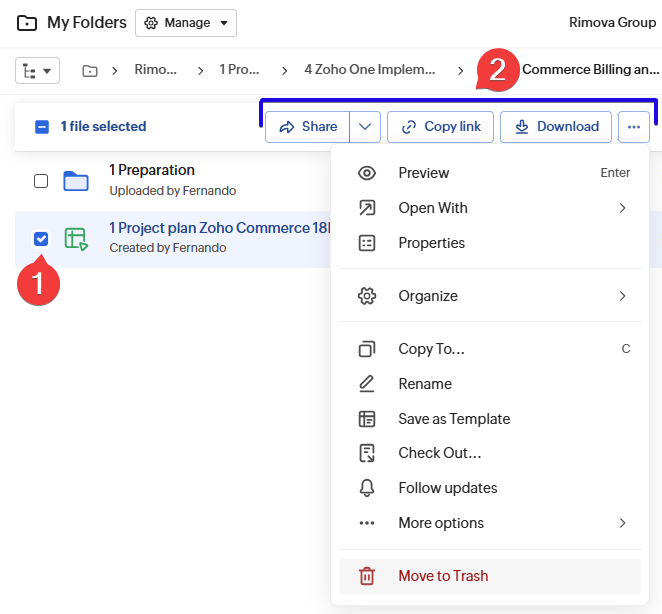
Task: Click the root folder breadcrumb icon
Action: [90, 71]
